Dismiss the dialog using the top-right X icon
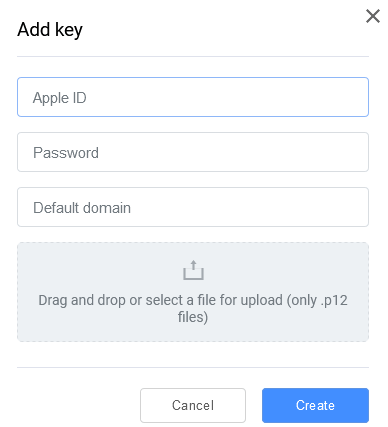Viewport: 388px width, 427px height. tap(373, 16)
